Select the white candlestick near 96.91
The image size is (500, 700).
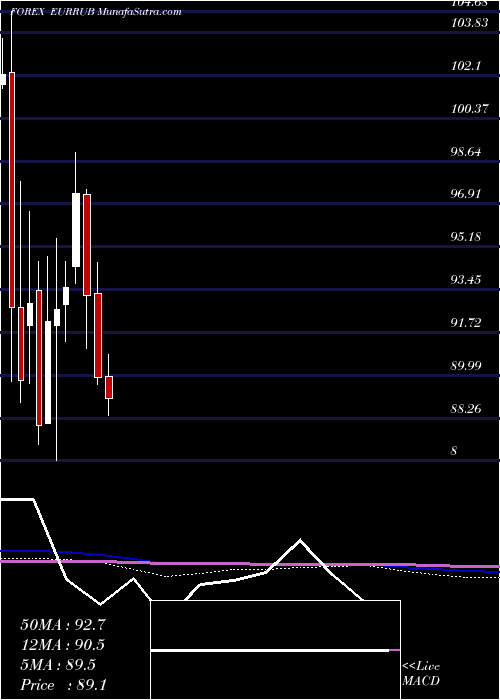click(x=76, y=230)
